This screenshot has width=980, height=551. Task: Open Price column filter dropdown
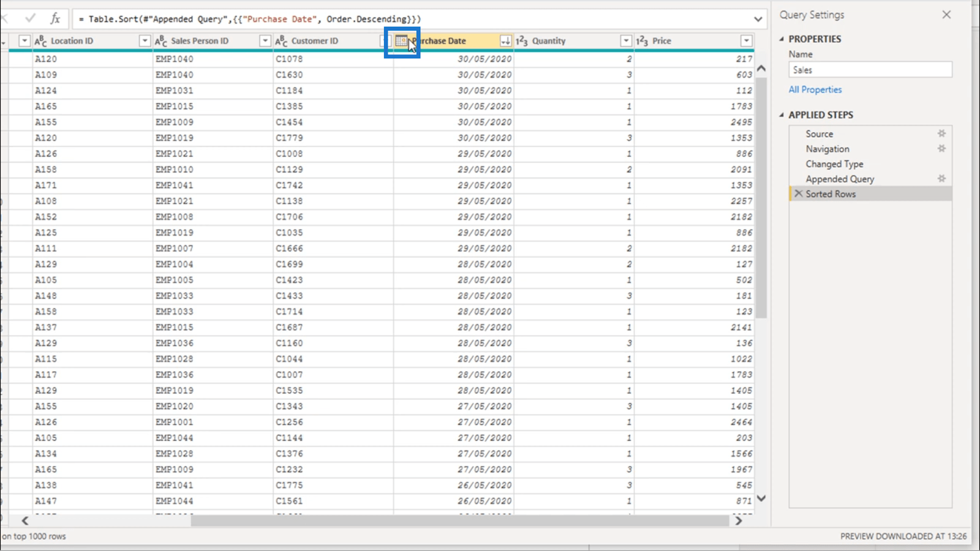pos(746,41)
